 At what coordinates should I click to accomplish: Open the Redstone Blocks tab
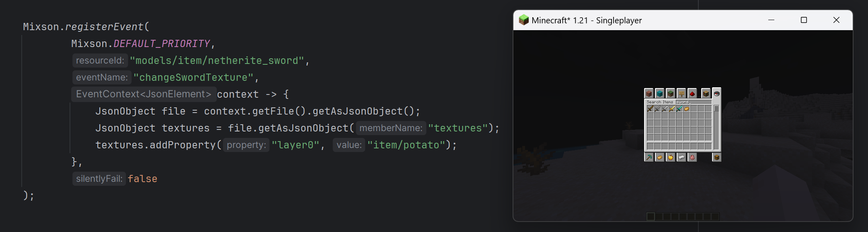[692, 93]
